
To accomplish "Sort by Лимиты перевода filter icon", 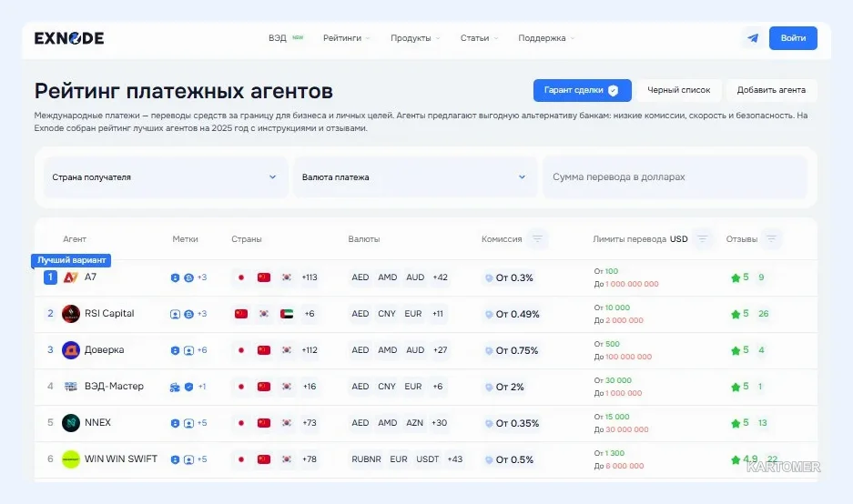I will [x=702, y=238].
